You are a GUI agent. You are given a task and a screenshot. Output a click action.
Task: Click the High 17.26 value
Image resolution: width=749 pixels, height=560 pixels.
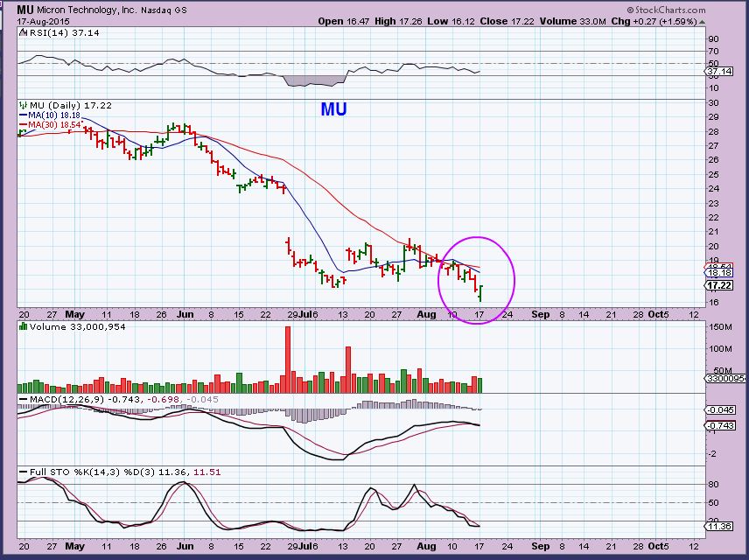[x=398, y=21]
